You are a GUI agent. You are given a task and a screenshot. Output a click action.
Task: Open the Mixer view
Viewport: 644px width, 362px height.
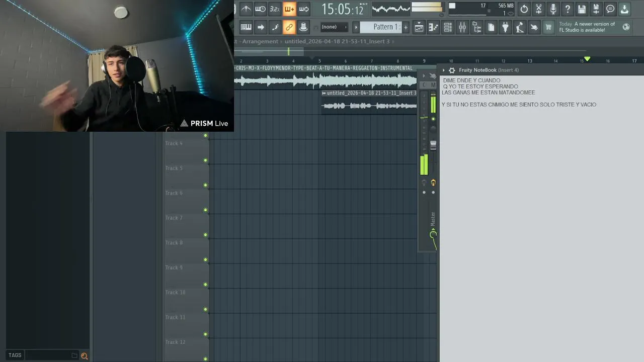462,27
